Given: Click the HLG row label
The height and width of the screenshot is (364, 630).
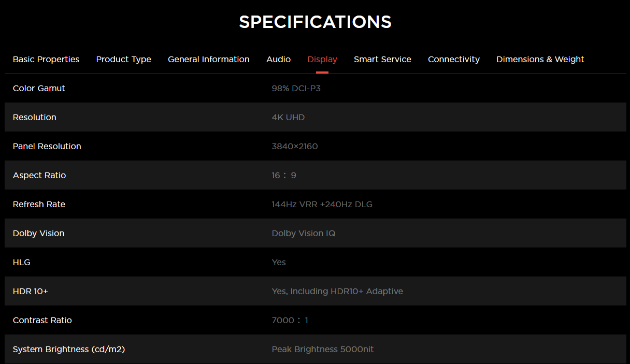Looking at the screenshot, I should pos(21,263).
